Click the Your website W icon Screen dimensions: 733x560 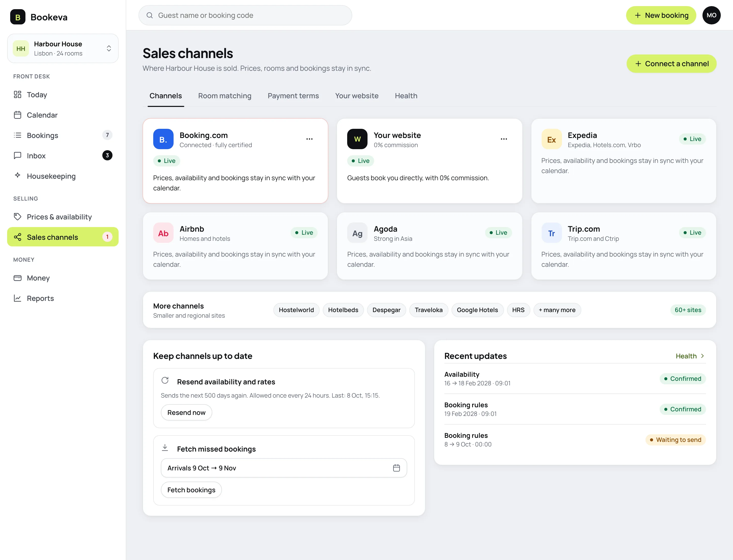coord(357,139)
